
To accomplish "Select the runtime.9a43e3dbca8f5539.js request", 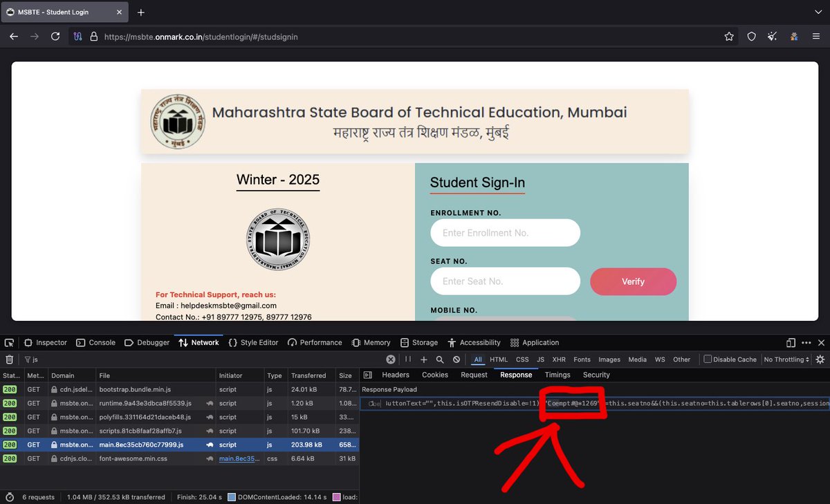I will [x=179, y=403].
